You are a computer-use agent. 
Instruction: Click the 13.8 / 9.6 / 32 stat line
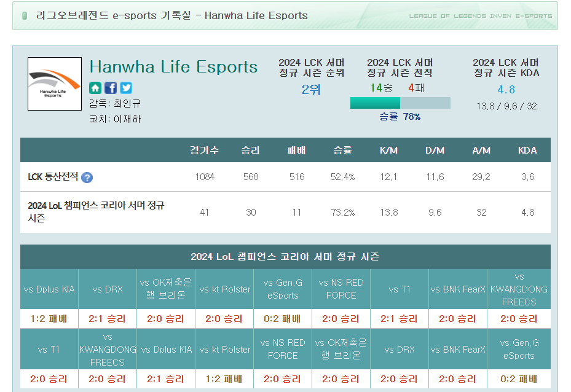point(506,106)
